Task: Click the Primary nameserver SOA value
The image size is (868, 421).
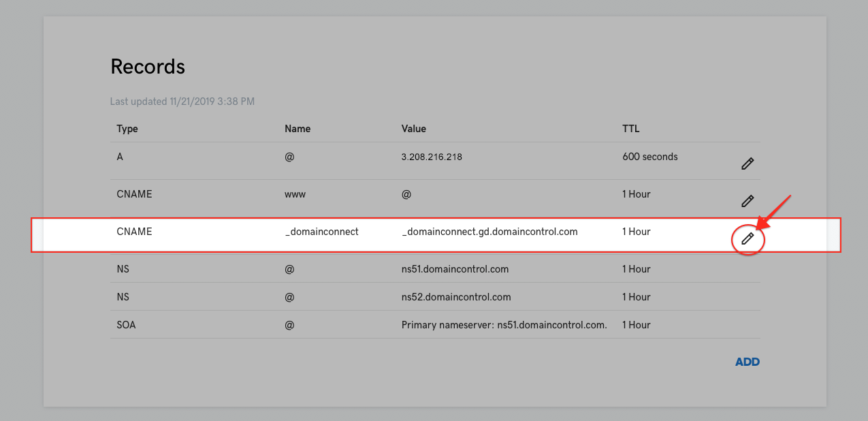Action: 504,325
